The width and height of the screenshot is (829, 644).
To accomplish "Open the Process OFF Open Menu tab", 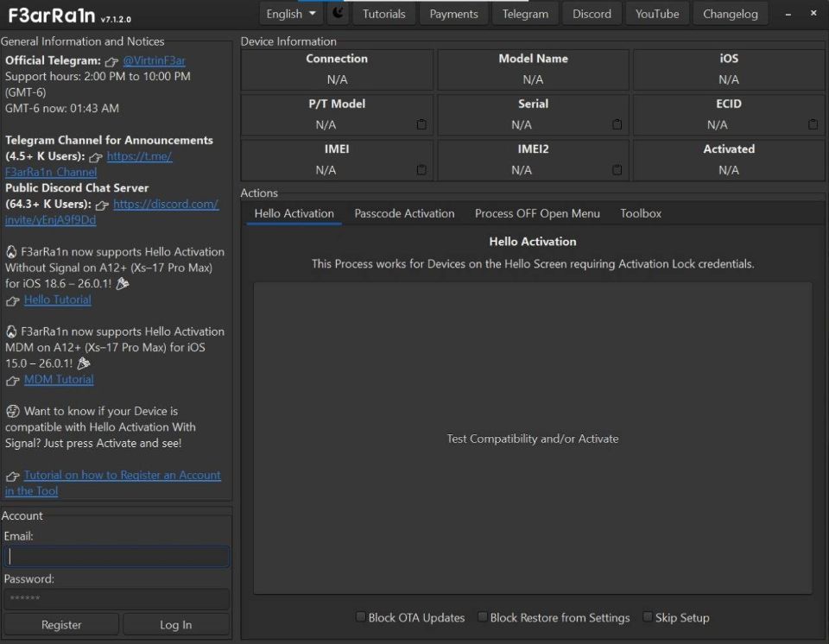I will point(537,213).
